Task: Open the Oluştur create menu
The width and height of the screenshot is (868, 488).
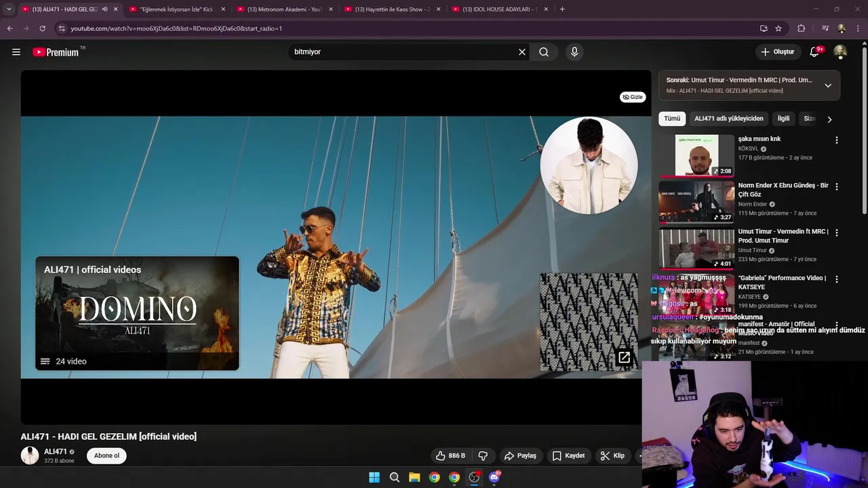Action: pos(777,52)
